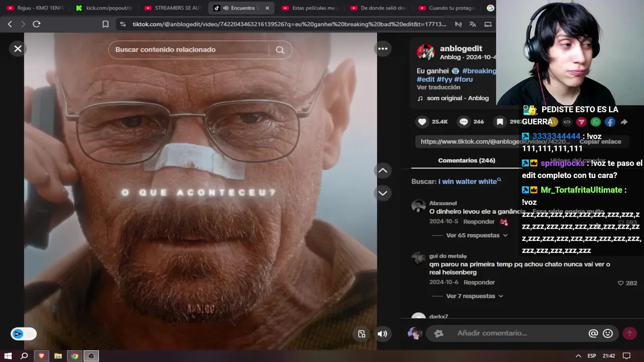
Task: Bookmark page via address bar bookmark icon
Action: pos(105,24)
